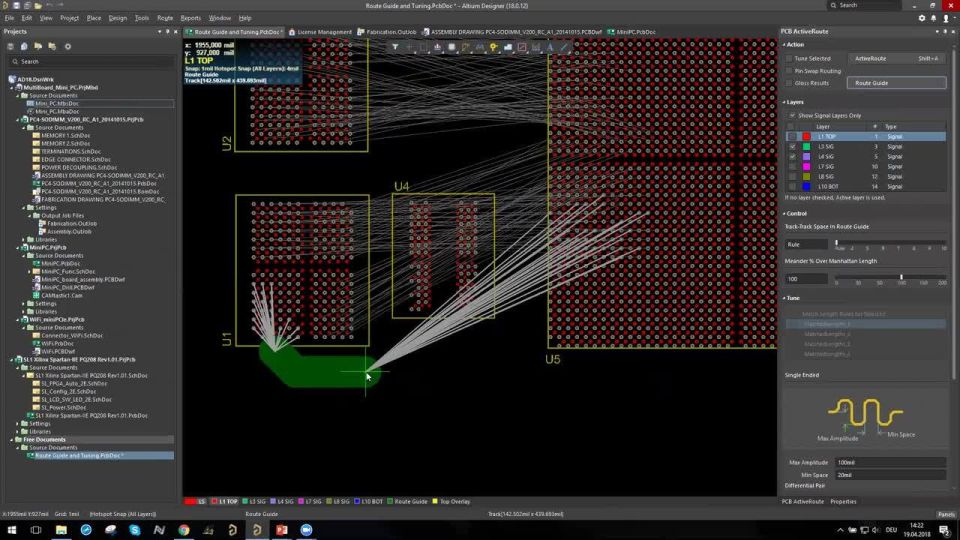This screenshot has height=540, width=960.
Task: Open the File menu
Action: tap(9, 18)
